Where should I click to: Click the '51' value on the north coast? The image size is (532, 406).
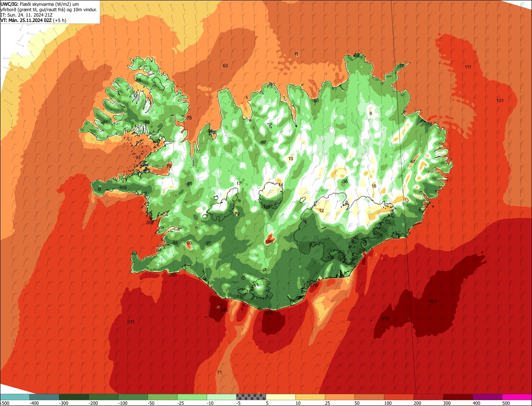point(273,84)
